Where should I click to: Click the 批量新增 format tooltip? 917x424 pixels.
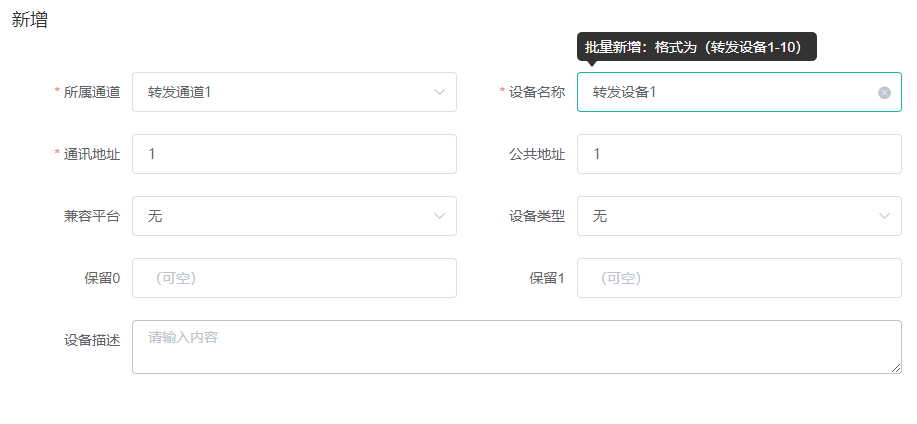click(697, 47)
